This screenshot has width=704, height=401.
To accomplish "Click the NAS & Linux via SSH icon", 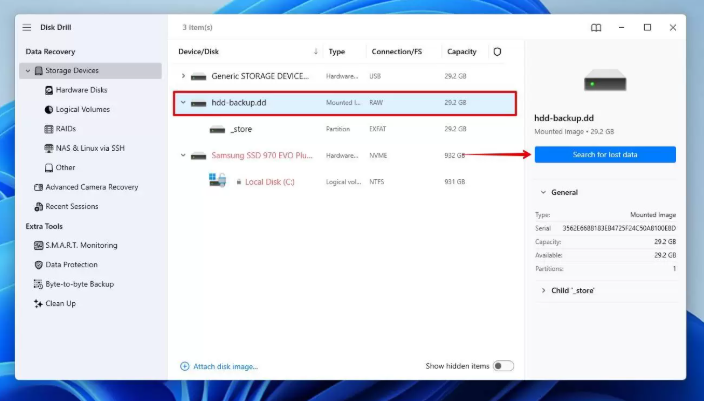I will (49, 148).
